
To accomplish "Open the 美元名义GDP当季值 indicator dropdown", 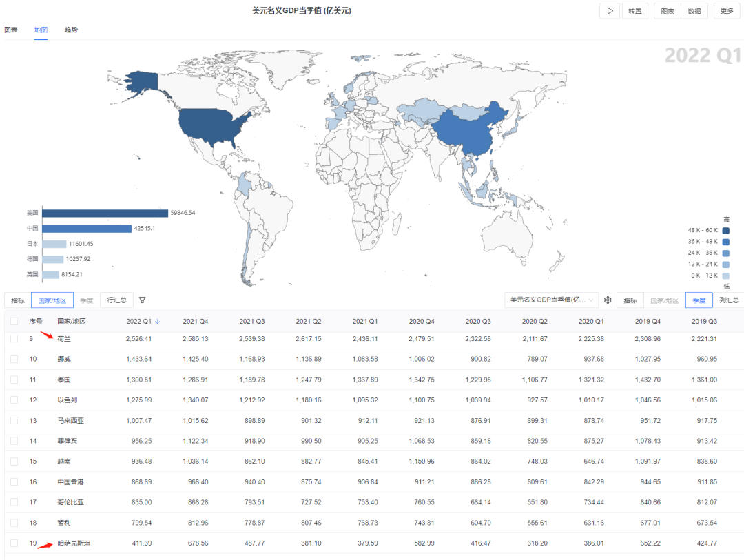I will tap(551, 300).
